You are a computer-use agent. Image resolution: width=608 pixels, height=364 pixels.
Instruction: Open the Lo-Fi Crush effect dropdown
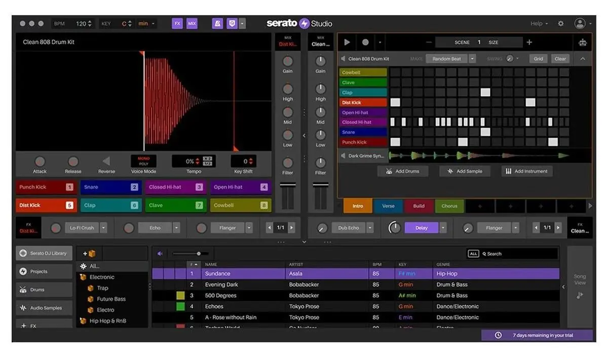coord(103,228)
